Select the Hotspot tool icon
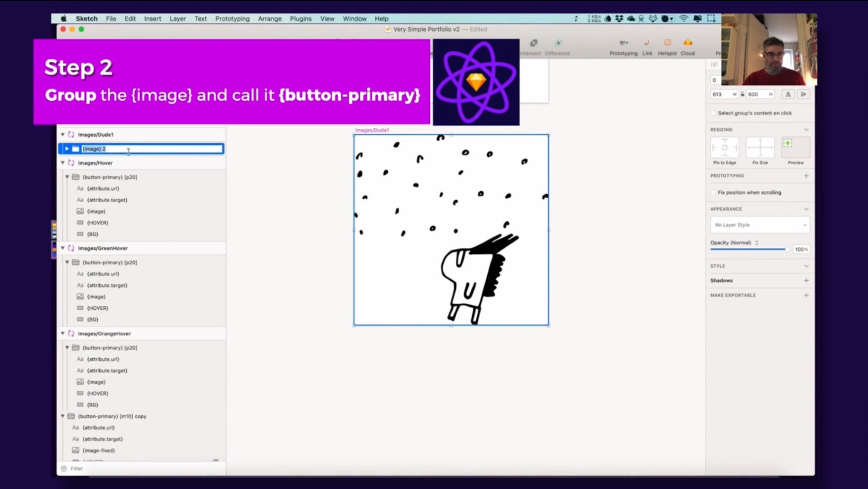 [x=667, y=43]
